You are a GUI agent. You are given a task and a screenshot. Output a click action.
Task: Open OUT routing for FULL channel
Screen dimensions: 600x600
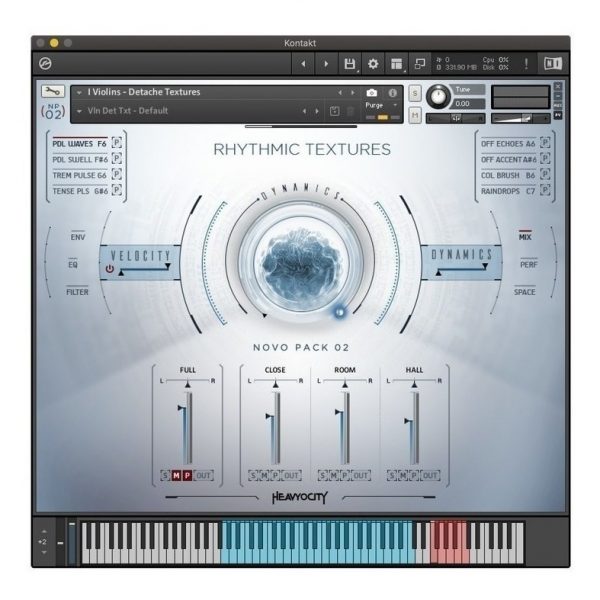click(204, 476)
